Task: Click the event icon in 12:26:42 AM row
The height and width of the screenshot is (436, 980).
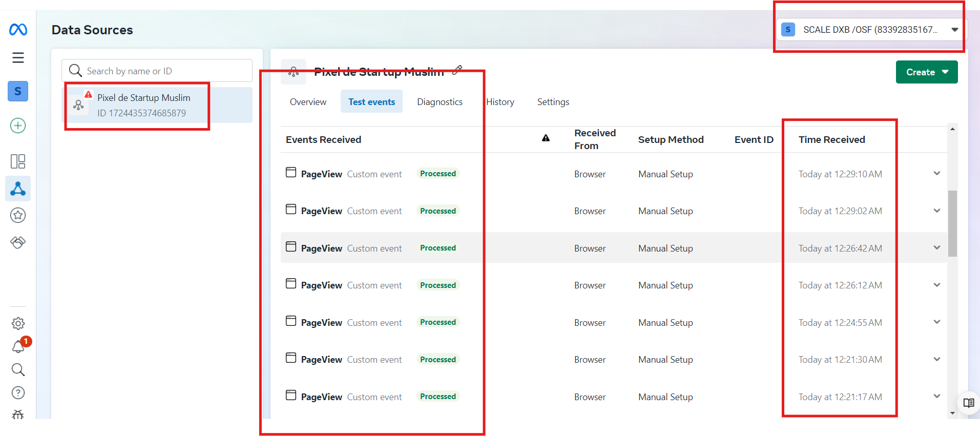Action: (x=291, y=246)
